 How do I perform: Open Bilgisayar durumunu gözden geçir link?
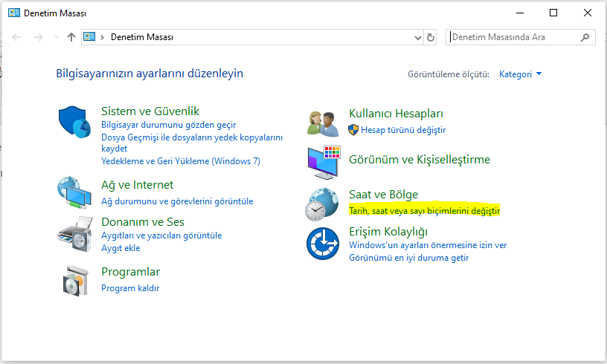[x=168, y=125]
